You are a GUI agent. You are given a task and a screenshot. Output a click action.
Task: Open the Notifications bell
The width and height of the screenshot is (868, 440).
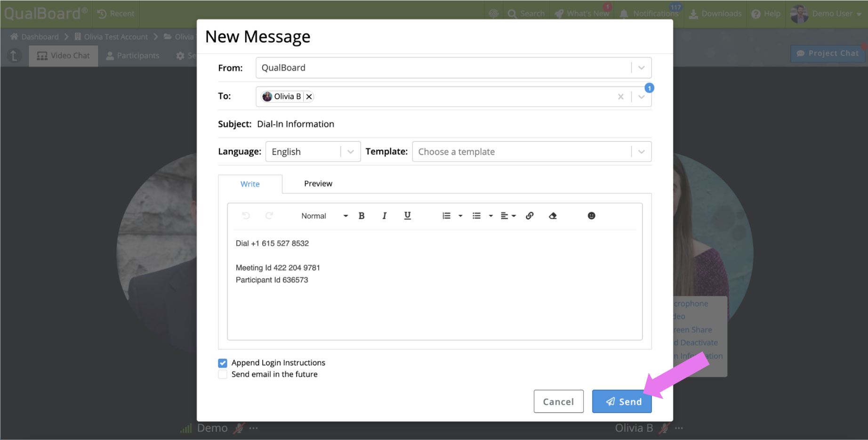(649, 14)
